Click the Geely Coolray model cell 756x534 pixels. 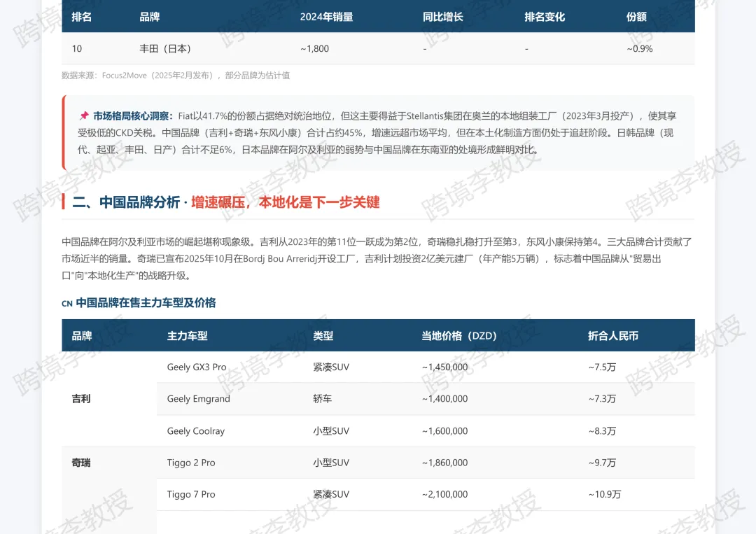point(196,431)
